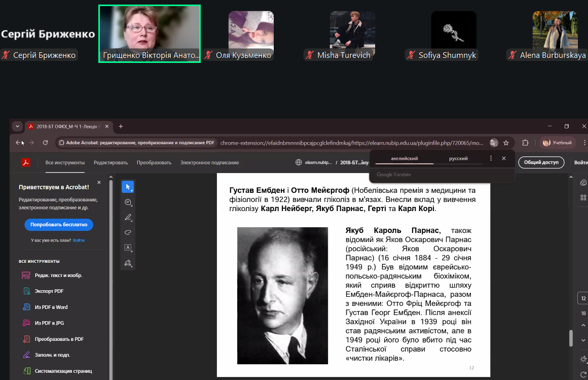Select the arrow selection tool in Acrobat
This screenshot has width=588, height=380.
point(128,187)
